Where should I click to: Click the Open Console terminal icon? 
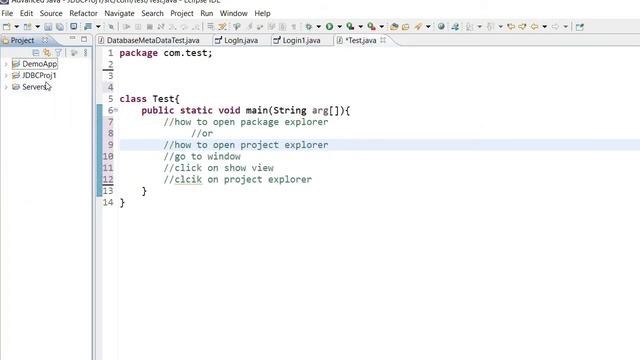(x=73, y=27)
